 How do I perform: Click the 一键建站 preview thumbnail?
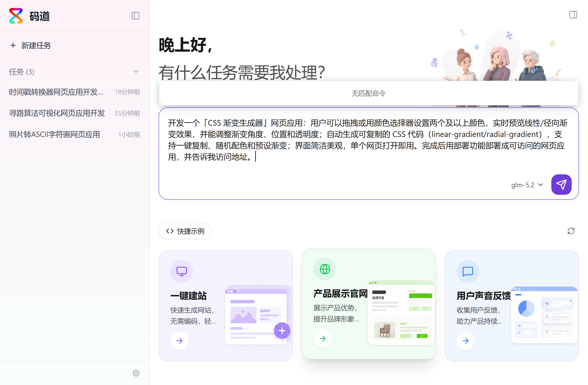click(x=258, y=315)
